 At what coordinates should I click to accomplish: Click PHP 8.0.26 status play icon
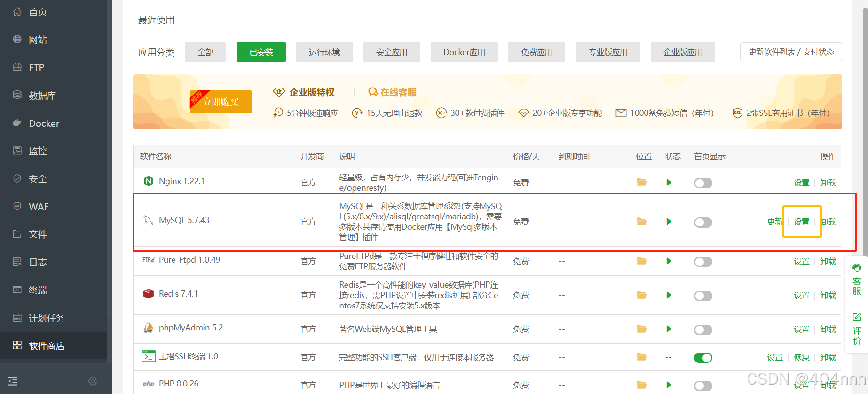(x=669, y=385)
